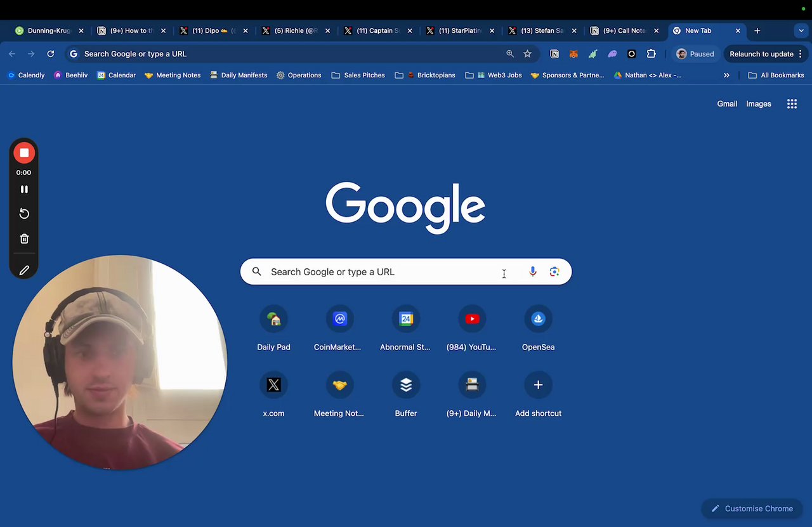This screenshot has width=812, height=527.
Task: Close the New Tab tab
Action: point(738,30)
